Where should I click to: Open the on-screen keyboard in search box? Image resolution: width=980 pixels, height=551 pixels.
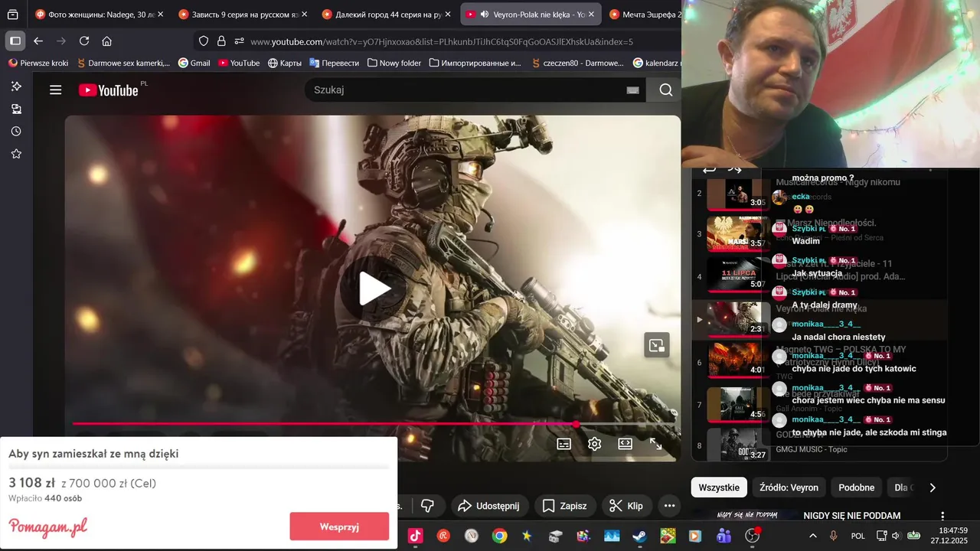click(632, 90)
